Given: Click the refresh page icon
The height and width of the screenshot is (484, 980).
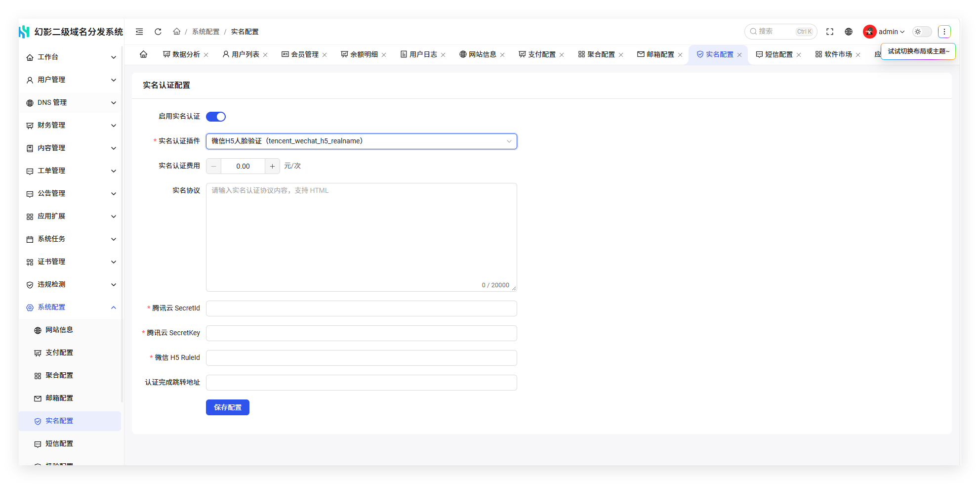Looking at the screenshot, I should tap(158, 32).
